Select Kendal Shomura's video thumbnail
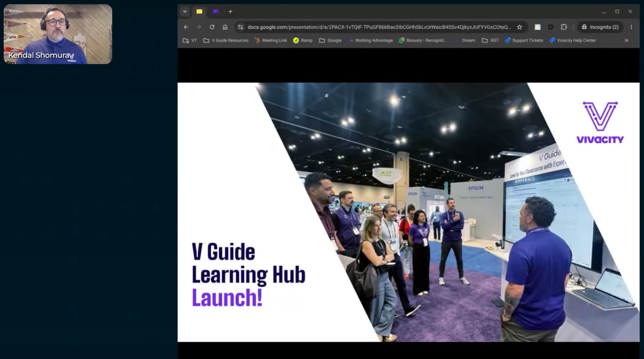This screenshot has width=644, height=359. coord(58,34)
